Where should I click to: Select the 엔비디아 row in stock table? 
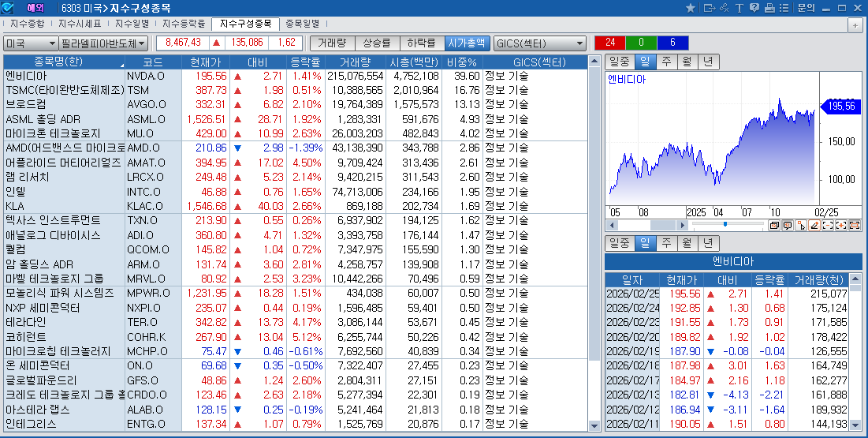pyautogui.click(x=295, y=76)
